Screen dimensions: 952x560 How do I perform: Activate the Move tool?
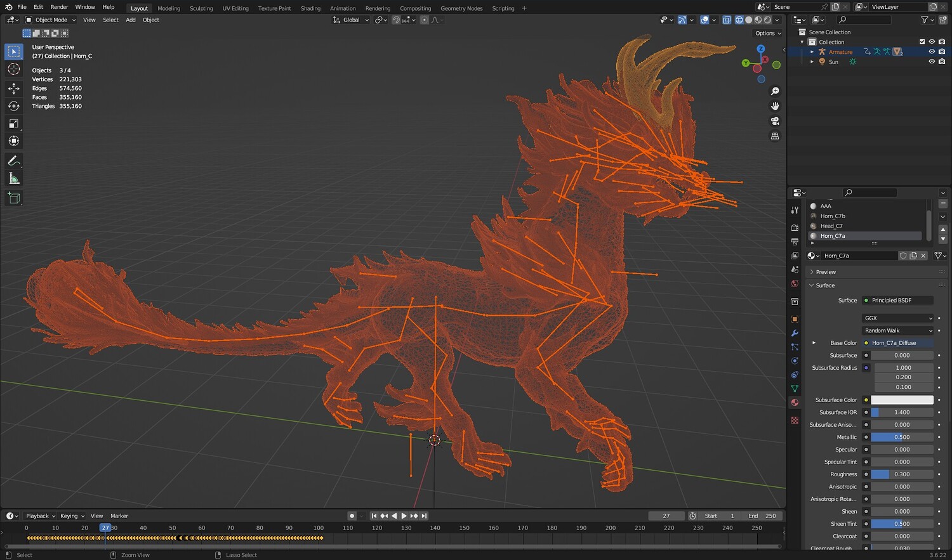tap(14, 88)
